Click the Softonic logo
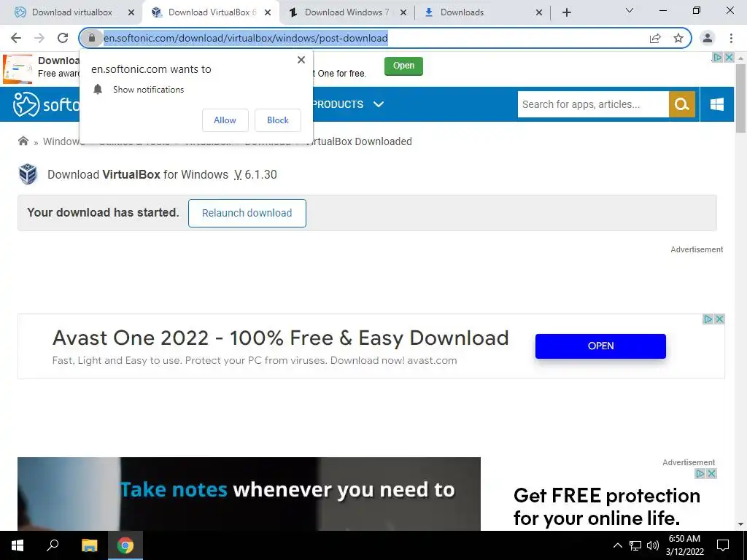The height and width of the screenshot is (560, 747). pos(45,104)
